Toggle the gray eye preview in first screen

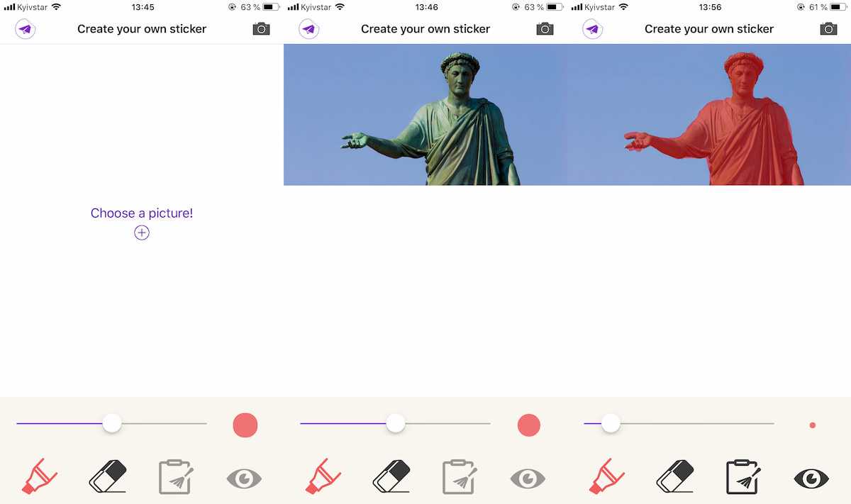point(244,479)
